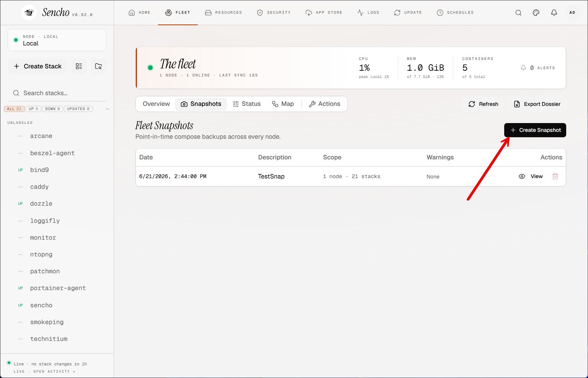The image size is (588, 378).
Task: Click the Schedules clock icon in navigation
Action: (x=440, y=13)
